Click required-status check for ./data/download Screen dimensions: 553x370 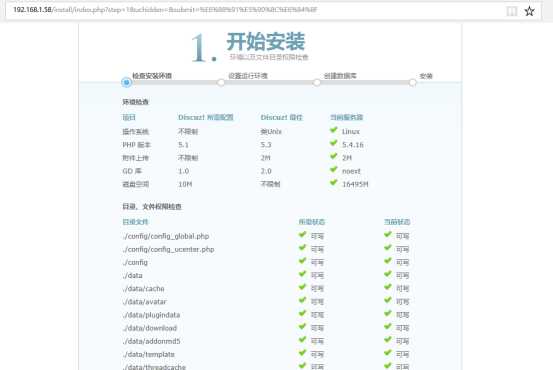[302, 326]
